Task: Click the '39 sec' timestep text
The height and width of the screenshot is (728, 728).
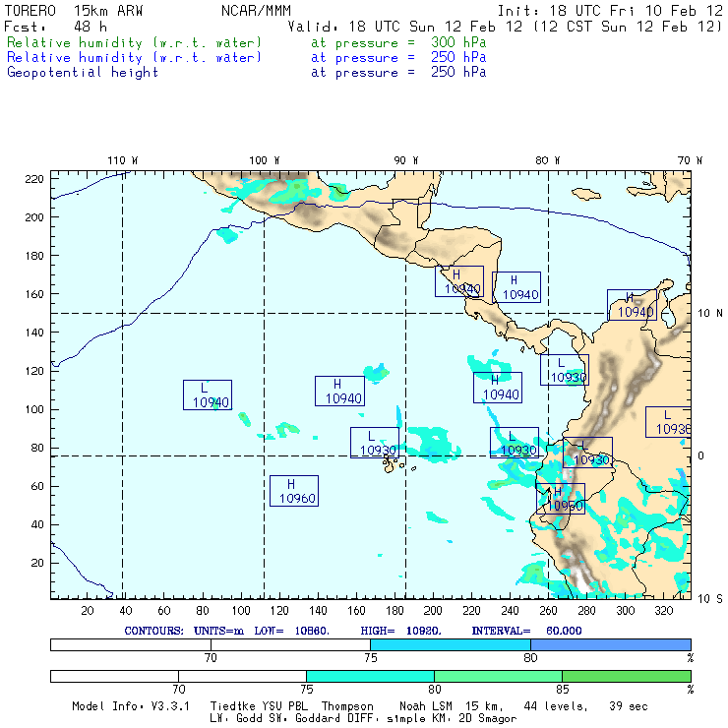Action: [x=629, y=706]
